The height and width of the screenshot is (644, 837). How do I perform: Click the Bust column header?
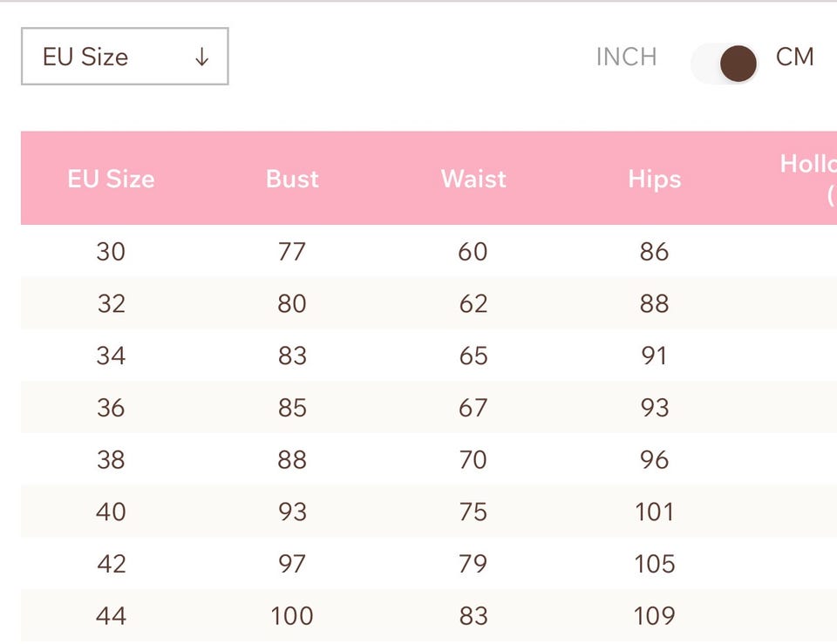pos(292,179)
